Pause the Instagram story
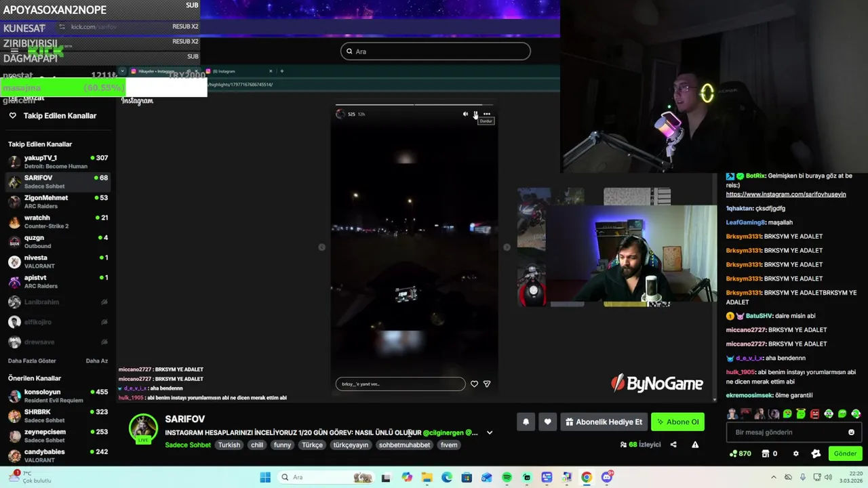This screenshot has width=868, height=488. click(x=475, y=114)
